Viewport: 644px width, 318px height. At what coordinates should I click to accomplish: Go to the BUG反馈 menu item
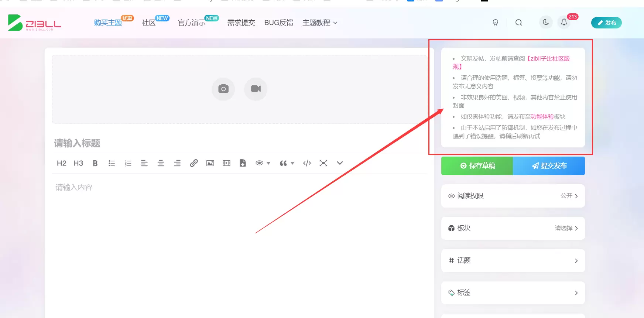[279, 23]
